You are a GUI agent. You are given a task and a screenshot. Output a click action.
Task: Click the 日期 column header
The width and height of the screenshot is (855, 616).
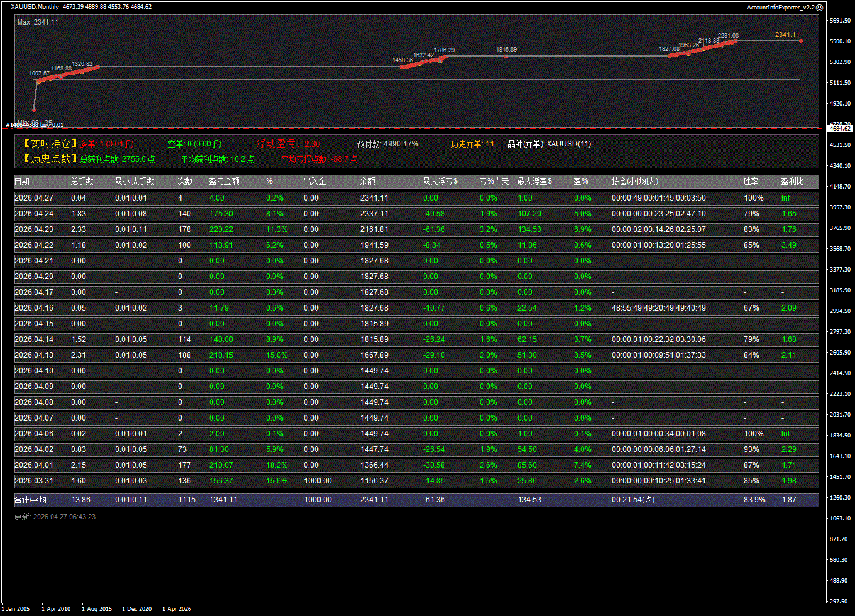coord(22,182)
